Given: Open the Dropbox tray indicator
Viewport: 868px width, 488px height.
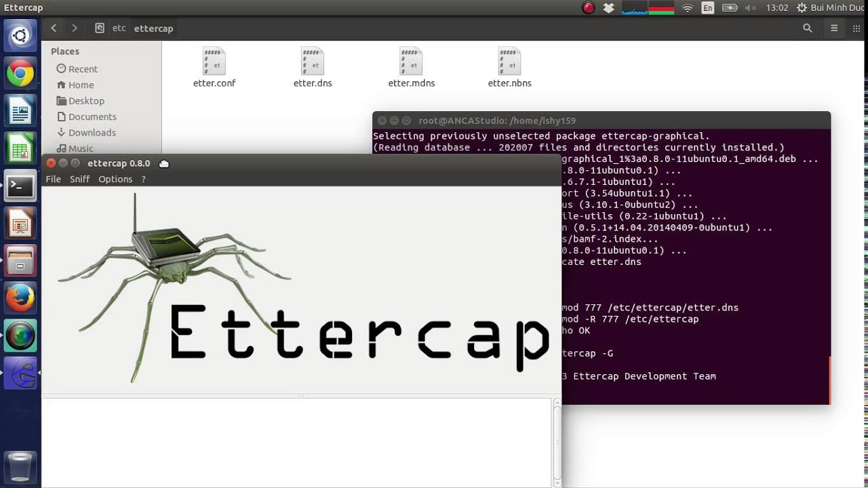Looking at the screenshot, I should point(608,7).
